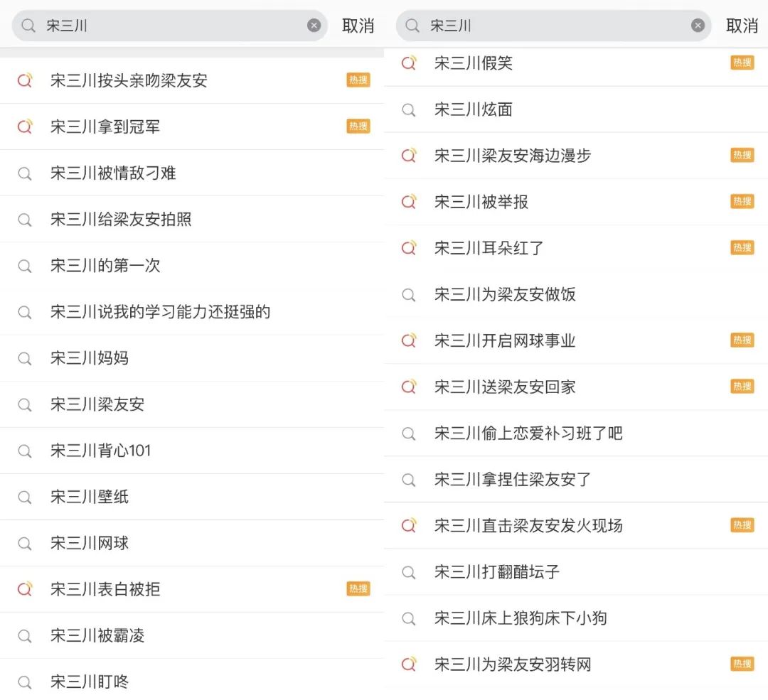The height and width of the screenshot is (700, 768).
Task: Select suggestion 宋三川说我的学习能力还挺强的
Action: [160, 312]
